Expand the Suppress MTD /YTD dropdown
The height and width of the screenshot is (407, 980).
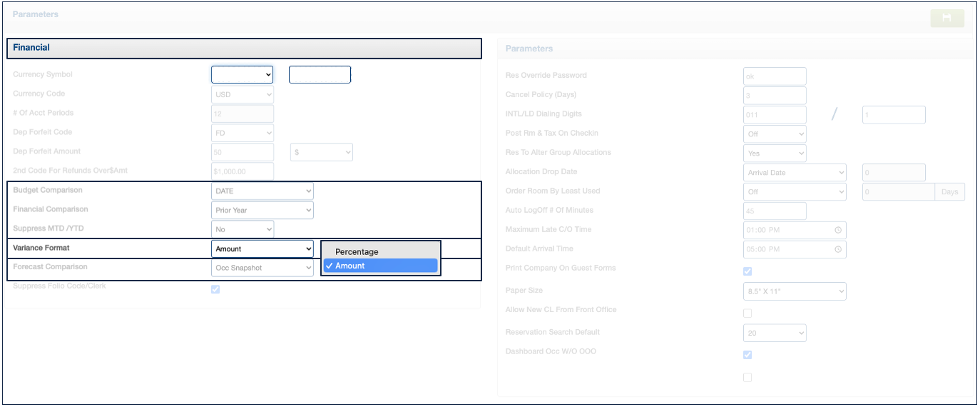pyautogui.click(x=243, y=230)
